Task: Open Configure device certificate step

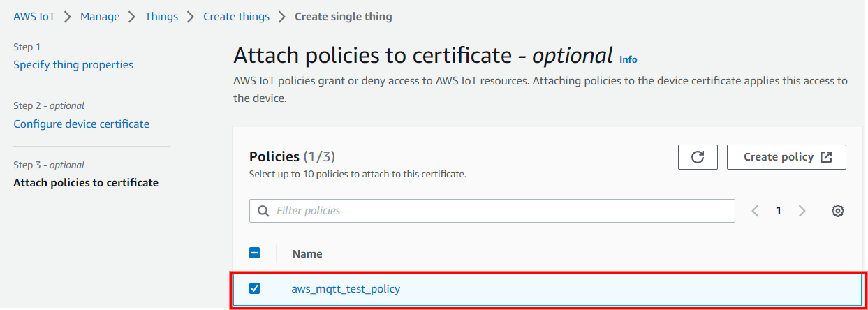Action: click(x=81, y=124)
